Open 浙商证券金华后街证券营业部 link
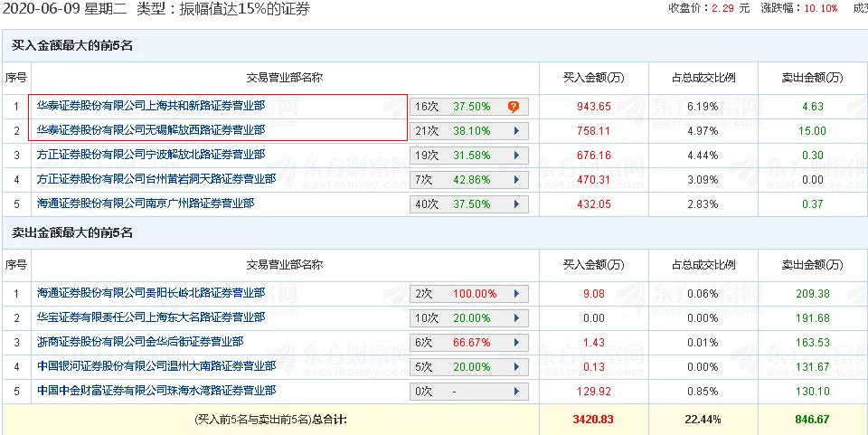 pyautogui.click(x=140, y=343)
